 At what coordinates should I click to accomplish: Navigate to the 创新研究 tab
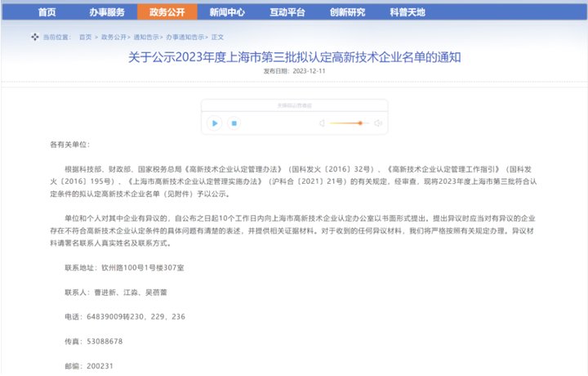pyautogui.click(x=349, y=12)
